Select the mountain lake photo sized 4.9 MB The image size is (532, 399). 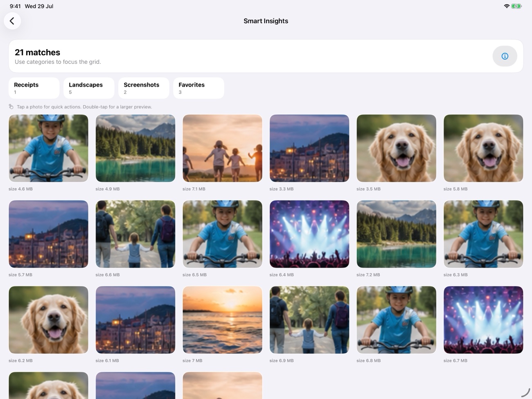(135, 148)
